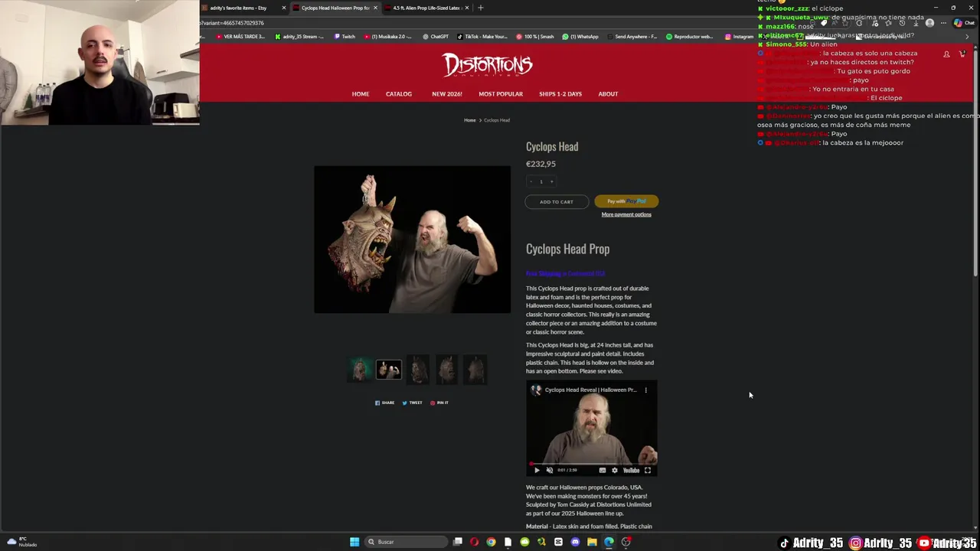Open the Send Anywhere bookmark
This screenshot has height=551, width=980.
pos(632,37)
